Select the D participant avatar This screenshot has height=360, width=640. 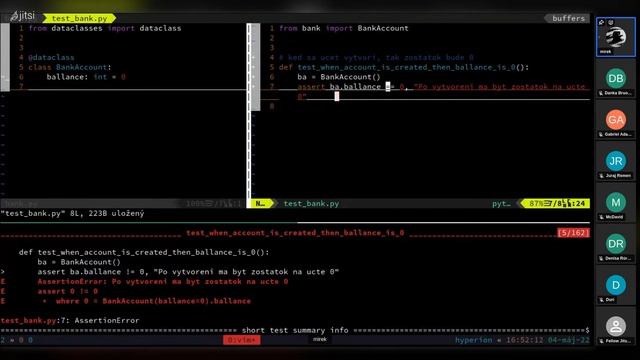point(616,285)
